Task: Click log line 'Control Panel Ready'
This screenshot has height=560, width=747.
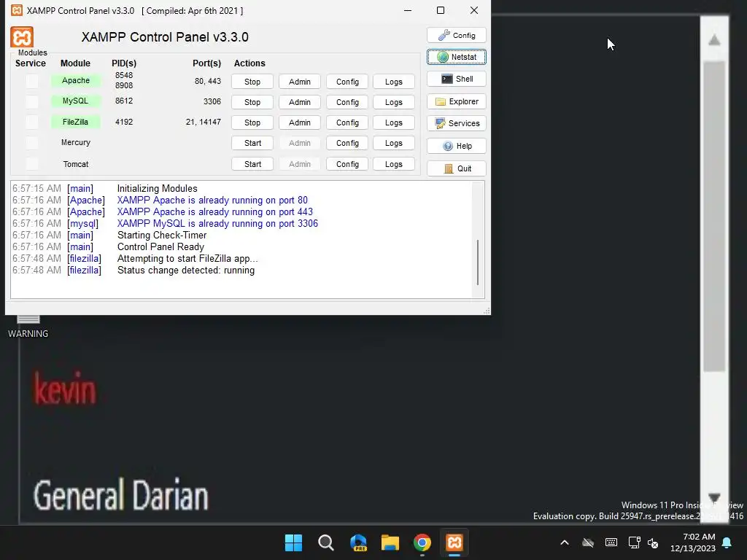Action: (160, 246)
